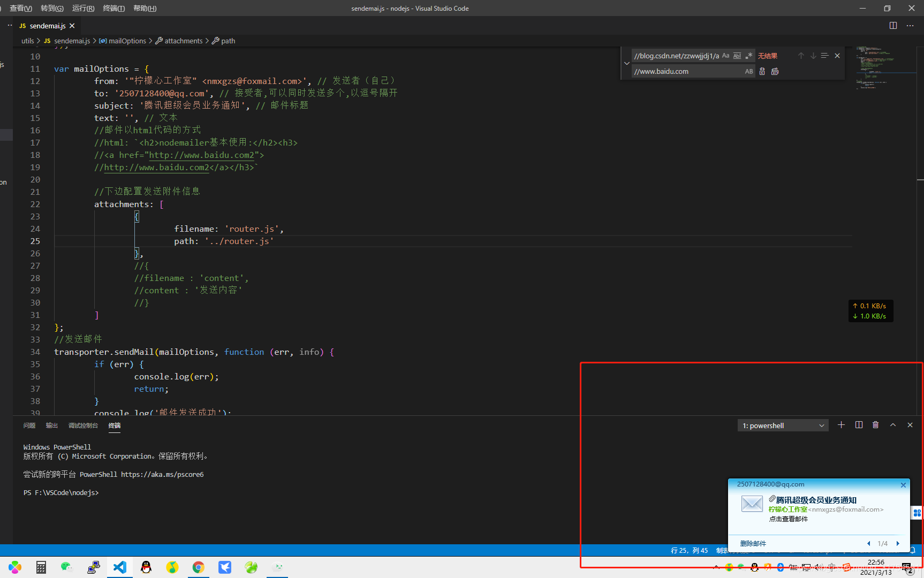The width and height of the screenshot is (924, 578).
Task: Click utils breadcrumb segment
Action: click(x=27, y=41)
